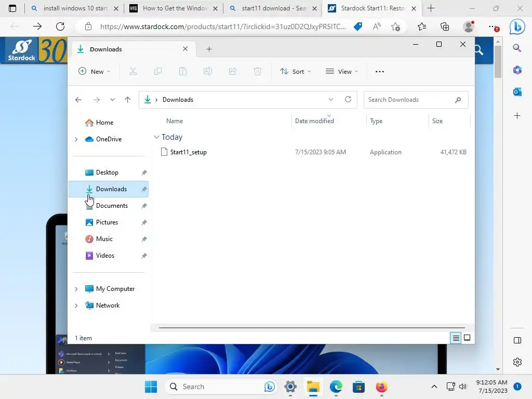This screenshot has width=532, height=399.
Task: Add this page to favorites star
Action: coord(395,26)
